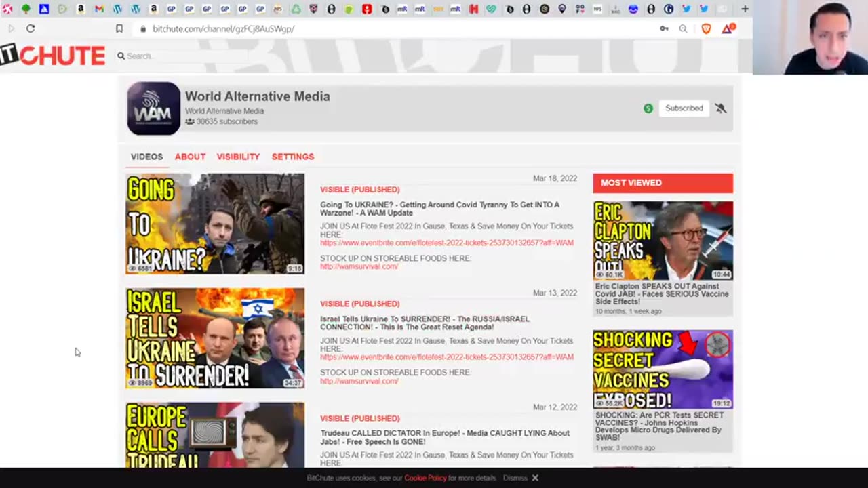Open the Brave Shields lion icon
This screenshot has width=868, height=488.
706,28
